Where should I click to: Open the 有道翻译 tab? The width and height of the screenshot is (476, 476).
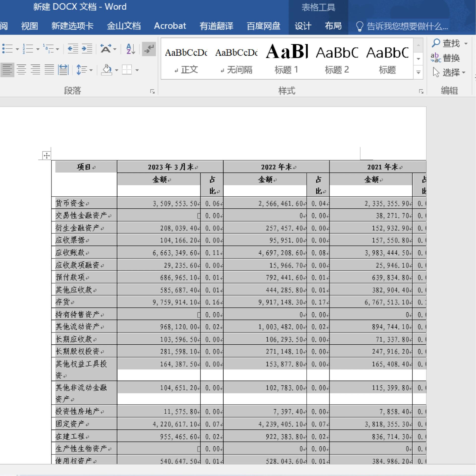(x=216, y=26)
